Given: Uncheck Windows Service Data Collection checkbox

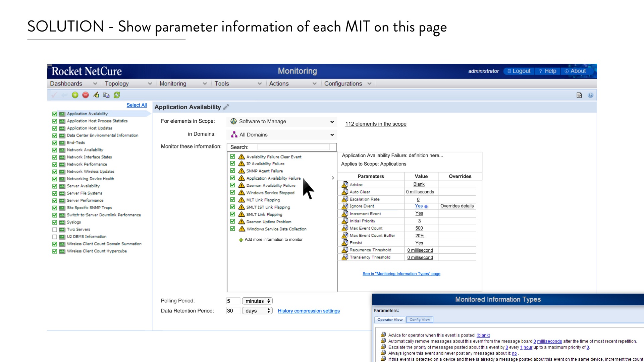Looking at the screenshot, I should (232, 229).
